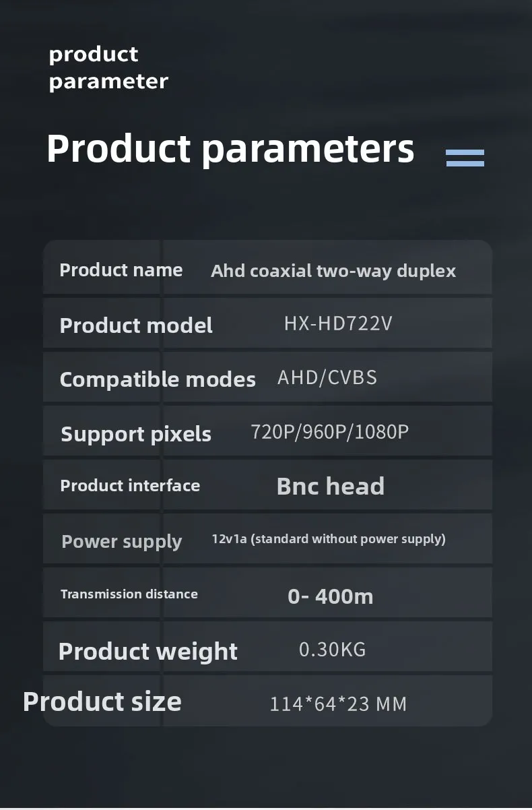The image size is (532, 810).
Task: Click the '0- 400m' distance value
Action: pyautogui.click(x=331, y=596)
